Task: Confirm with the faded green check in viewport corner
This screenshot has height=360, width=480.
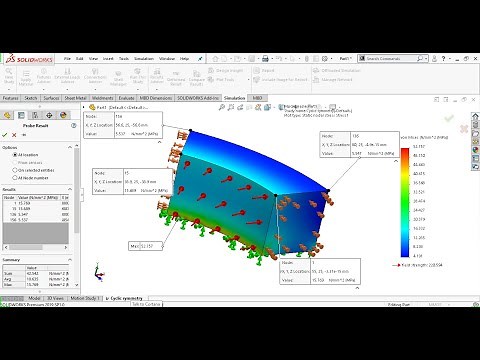Action: 449,118
